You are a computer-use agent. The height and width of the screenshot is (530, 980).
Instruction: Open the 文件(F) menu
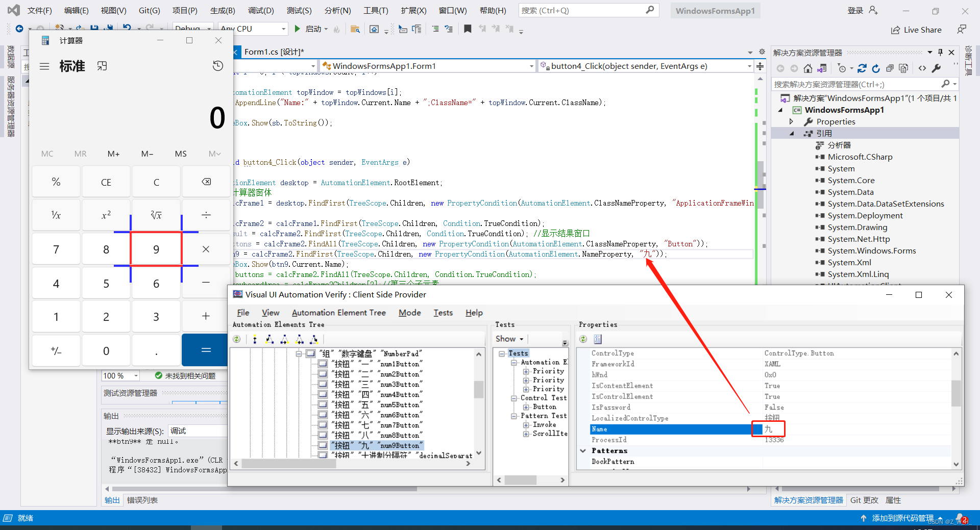(x=39, y=10)
